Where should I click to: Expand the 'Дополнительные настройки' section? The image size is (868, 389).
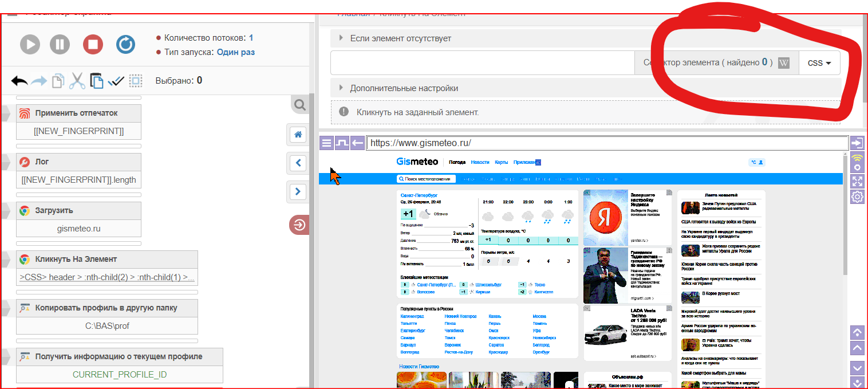[x=404, y=88]
